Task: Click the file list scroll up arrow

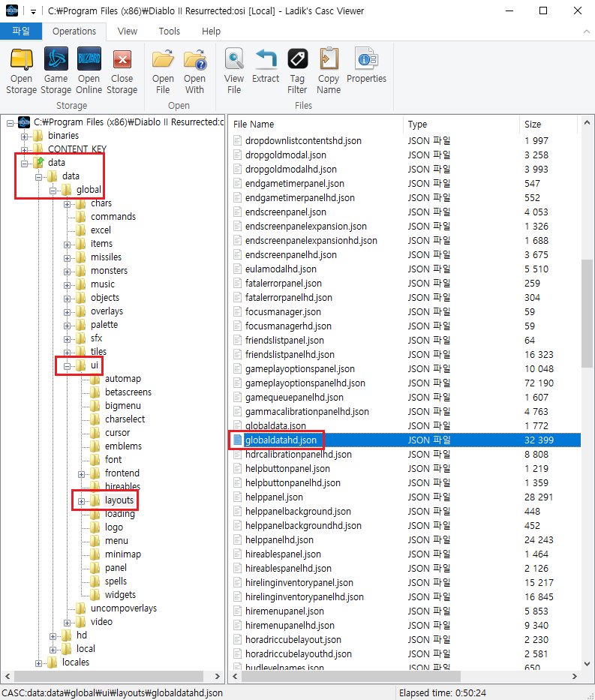Action: pos(587,122)
